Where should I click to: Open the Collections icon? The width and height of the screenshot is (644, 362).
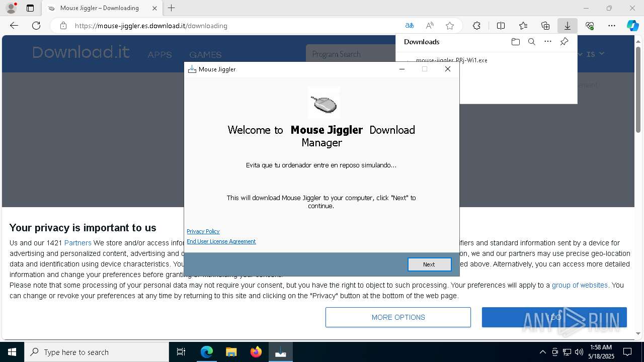[545, 26]
